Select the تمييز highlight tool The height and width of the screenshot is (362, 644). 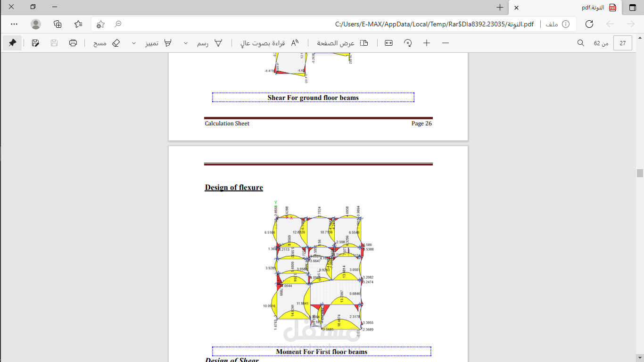click(158, 43)
